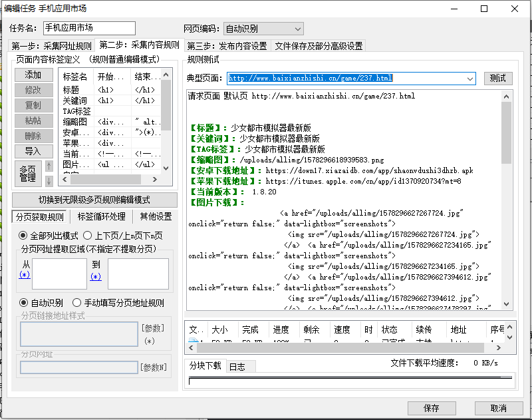
Task: Click 大小 column header in download list
Action: click(x=223, y=329)
